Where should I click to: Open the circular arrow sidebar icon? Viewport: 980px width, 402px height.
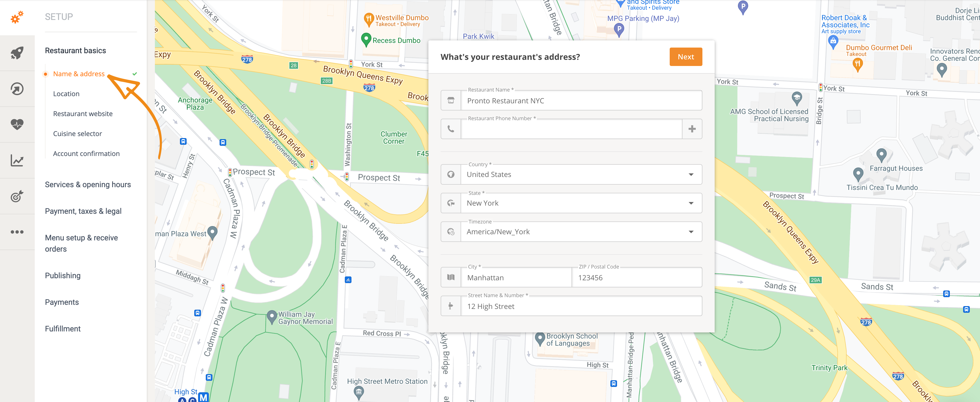[x=17, y=89]
